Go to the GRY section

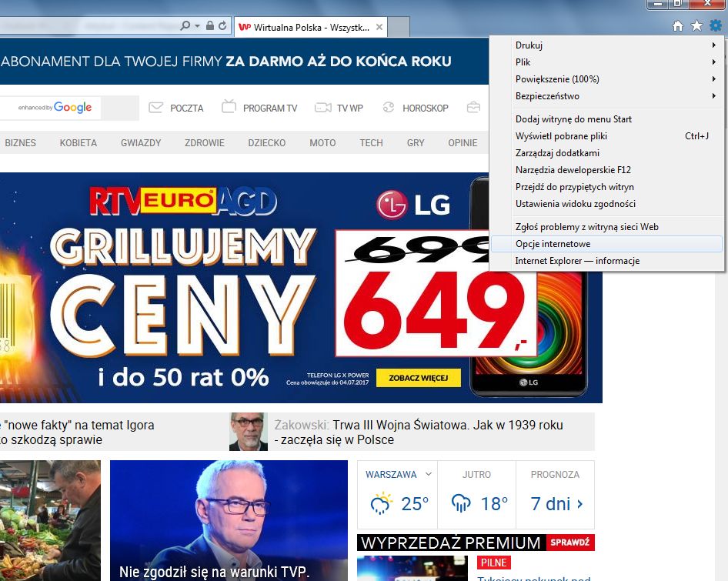click(416, 142)
